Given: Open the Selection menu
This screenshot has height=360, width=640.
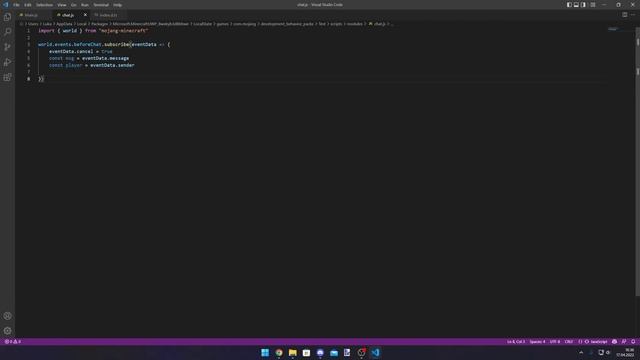Looking at the screenshot, I should [x=44, y=5].
